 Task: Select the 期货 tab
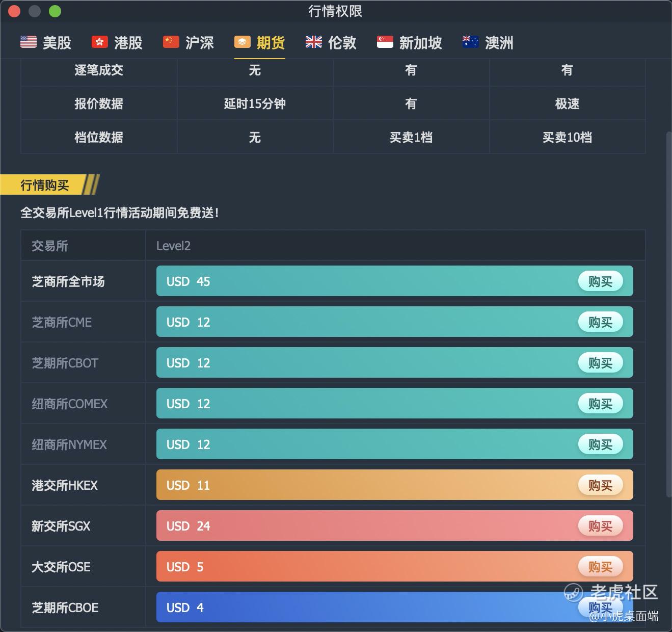[x=259, y=42]
